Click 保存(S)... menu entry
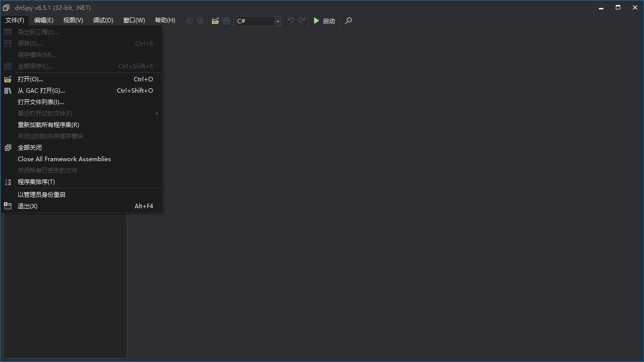This screenshot has height=362, width=644. [82, 44]
